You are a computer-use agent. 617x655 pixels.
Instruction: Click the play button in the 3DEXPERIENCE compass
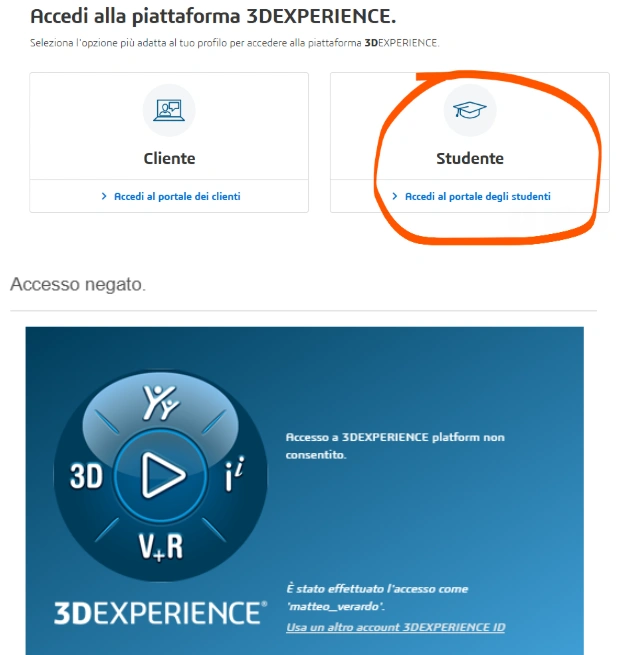pyautogui.click(x=161, y=475)
